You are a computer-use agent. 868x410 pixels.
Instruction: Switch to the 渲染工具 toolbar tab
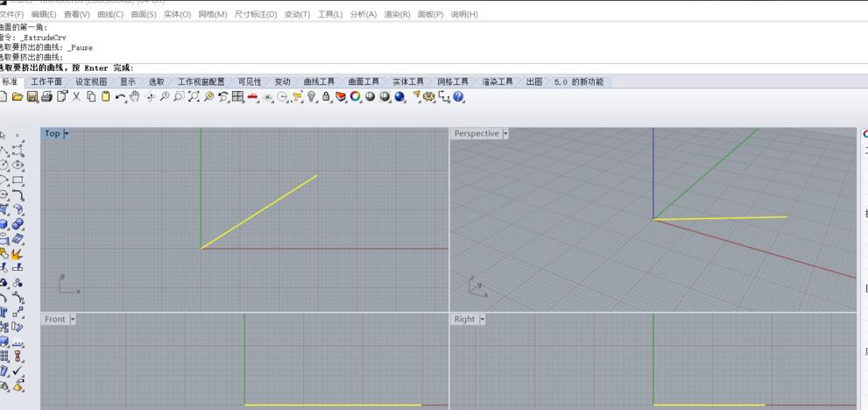498,82
